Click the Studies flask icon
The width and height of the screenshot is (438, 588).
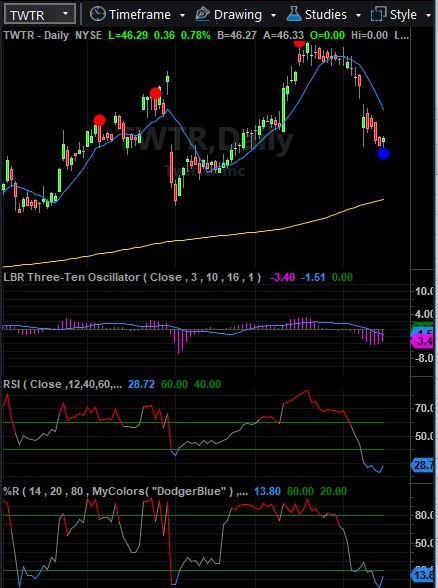point(294,14)
